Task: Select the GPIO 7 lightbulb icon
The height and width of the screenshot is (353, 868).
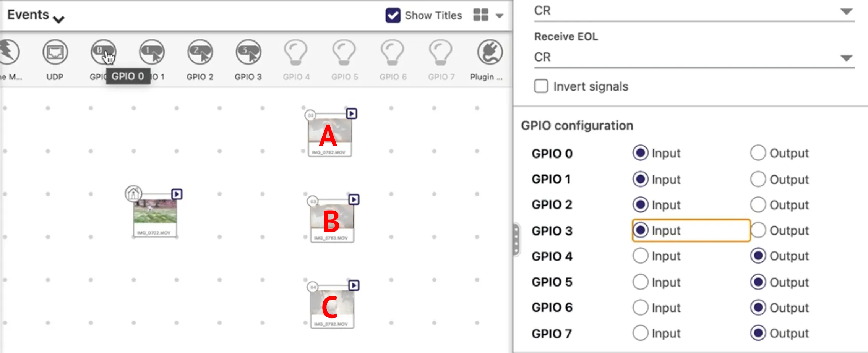Action: [441, 52]
